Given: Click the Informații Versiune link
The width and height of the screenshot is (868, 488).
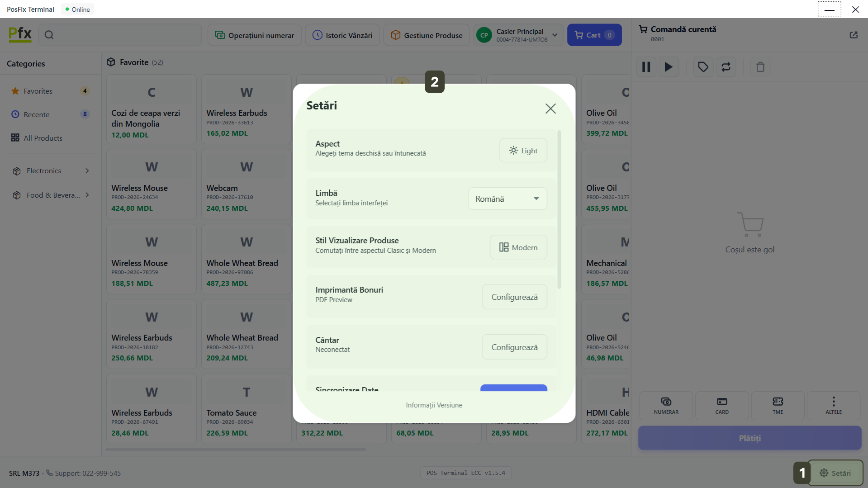Looking at the screenshot, I should coord(434,405).
